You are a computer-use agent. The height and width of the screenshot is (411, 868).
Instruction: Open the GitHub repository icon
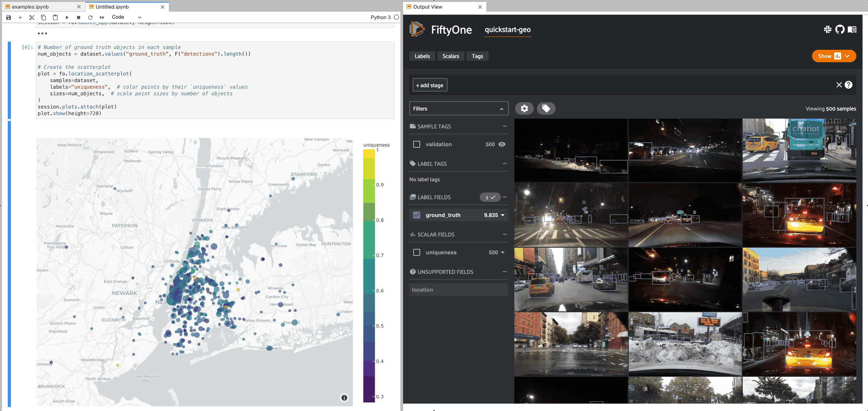click(840, 29)
